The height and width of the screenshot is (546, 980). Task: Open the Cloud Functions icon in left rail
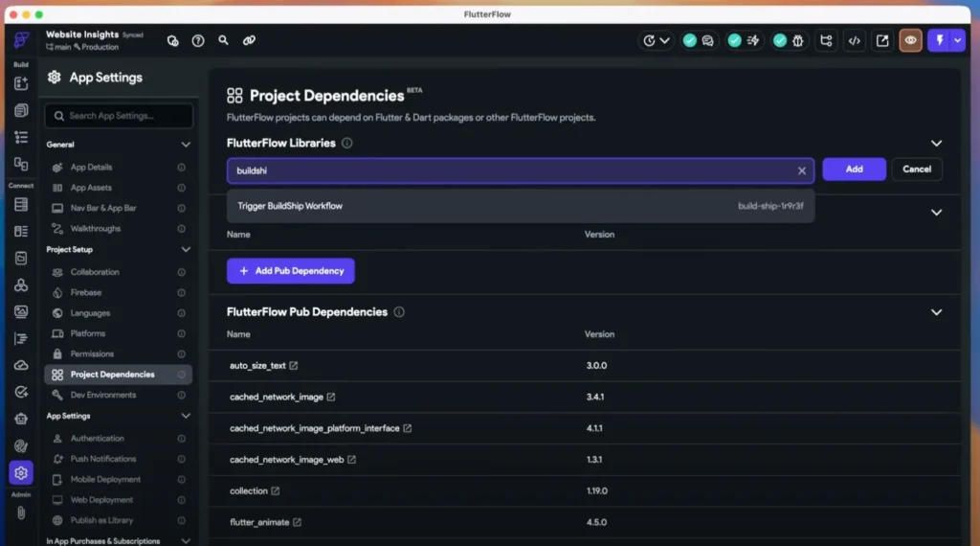click(x=21, y=365)
